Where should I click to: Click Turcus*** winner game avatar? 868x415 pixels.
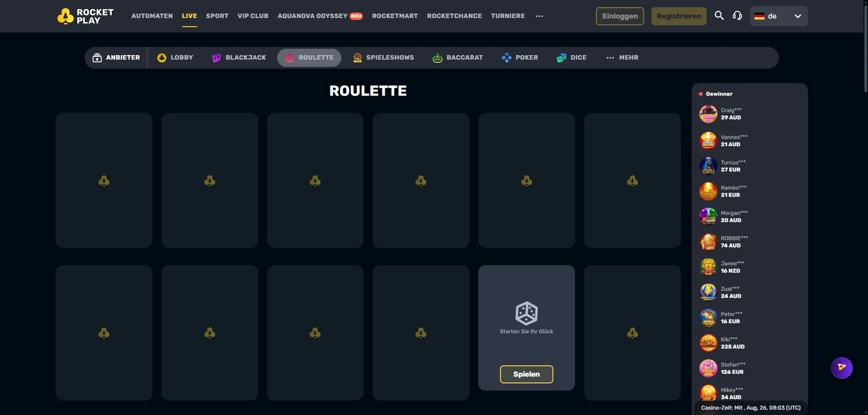pyautogui.click(x=708, y=166)
